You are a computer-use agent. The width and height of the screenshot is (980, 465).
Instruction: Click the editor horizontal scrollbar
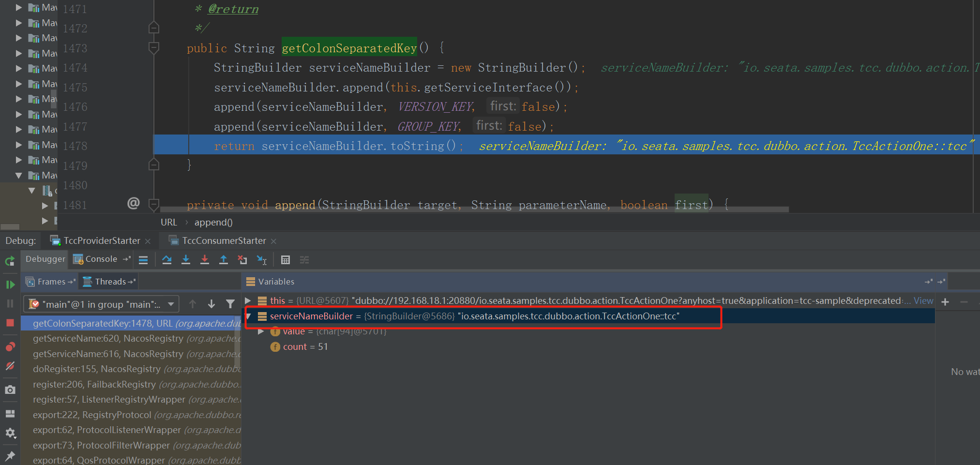474,210
